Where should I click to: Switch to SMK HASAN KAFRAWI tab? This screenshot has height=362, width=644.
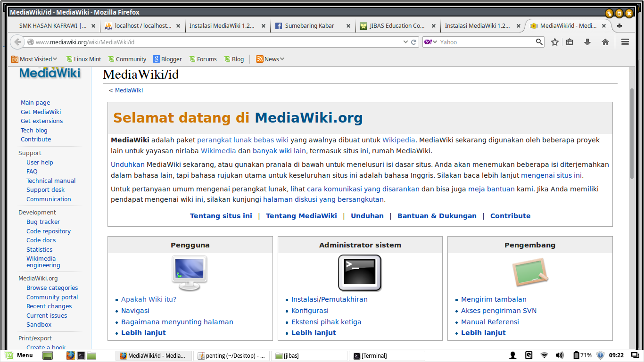pyautogui.click(x=54, y=26)
